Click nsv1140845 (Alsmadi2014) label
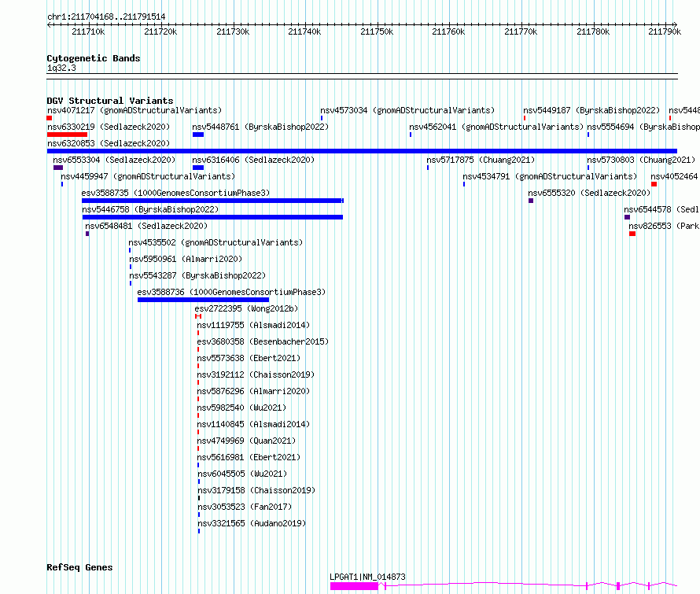The image size is (700, 594). click(253, 424)
